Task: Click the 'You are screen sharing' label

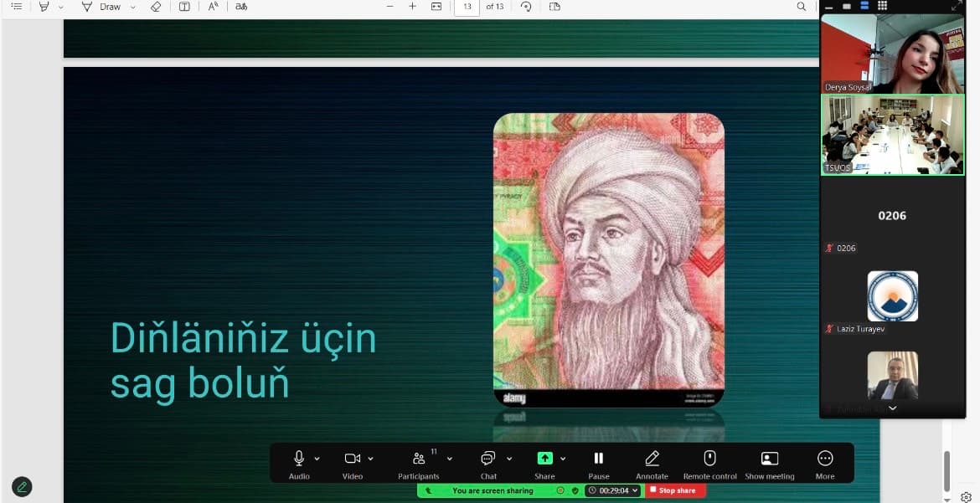Action: click(x=493, y=490)
